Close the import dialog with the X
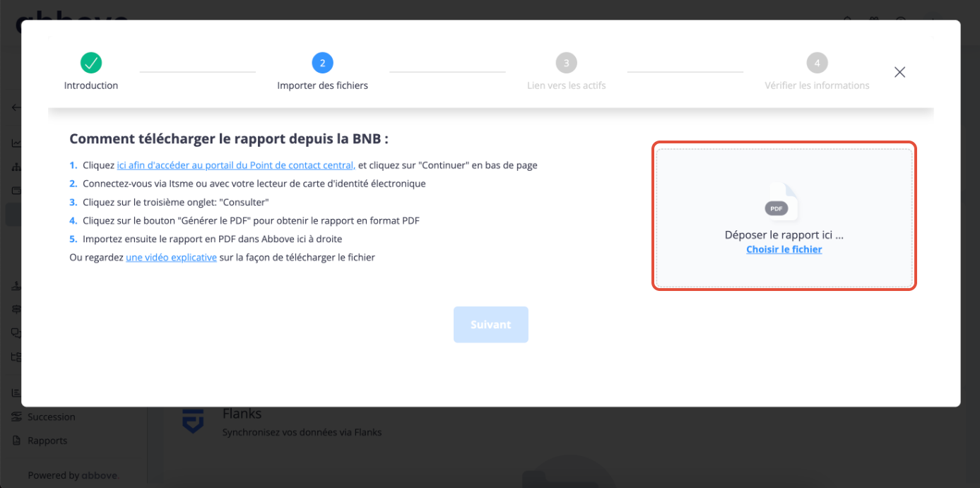 pyautogui.click(x=899, y=72)
